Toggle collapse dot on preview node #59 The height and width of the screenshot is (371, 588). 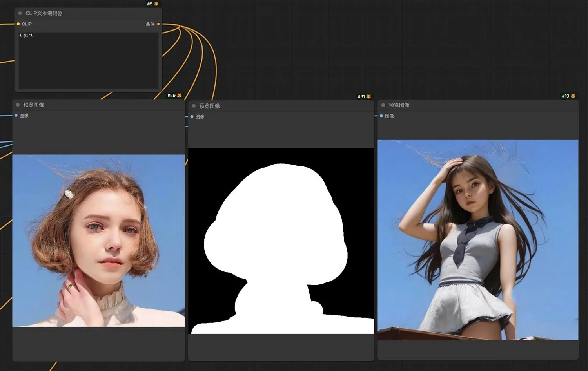(x=18, y=105)
